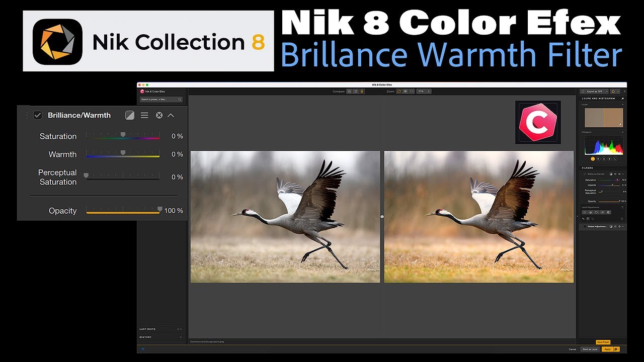
Task: Expand the Global Adjustments filter chevron
Action: coord(623,226)
